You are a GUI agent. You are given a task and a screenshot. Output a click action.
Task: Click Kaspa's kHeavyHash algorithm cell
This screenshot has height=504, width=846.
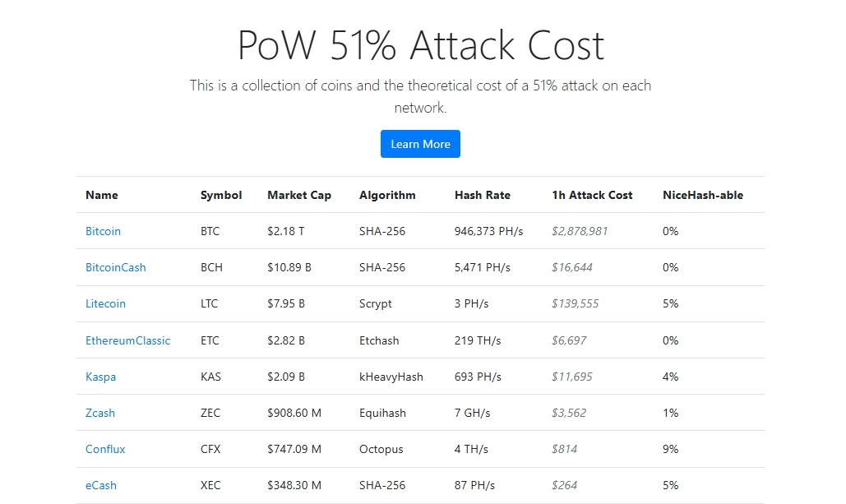(391, 377)
